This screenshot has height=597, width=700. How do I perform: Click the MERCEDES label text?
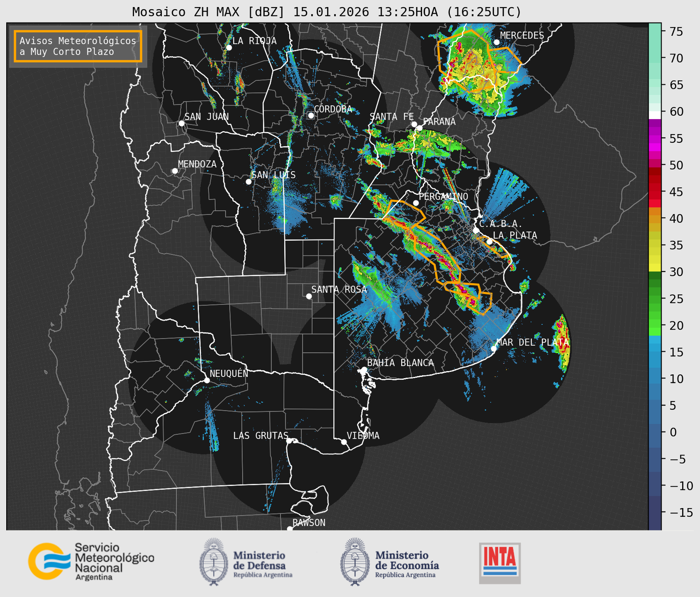click(522, 36)
